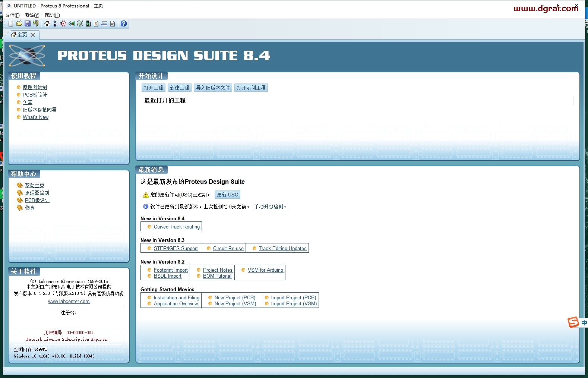Click the 打开示例工程 button
This screenshot has height=378, width=588.
251,88
